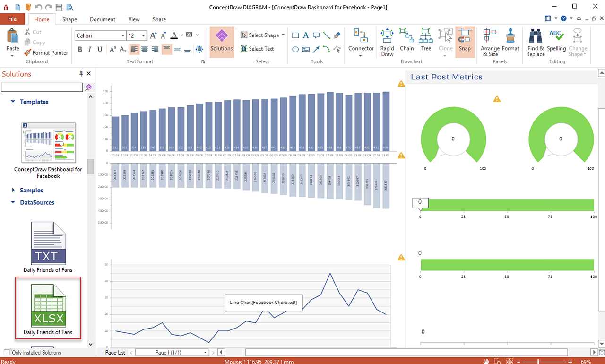The height and width of the screenshot is (364, 605).
Task: Click the Format Painter button
Action: point(46,53)
